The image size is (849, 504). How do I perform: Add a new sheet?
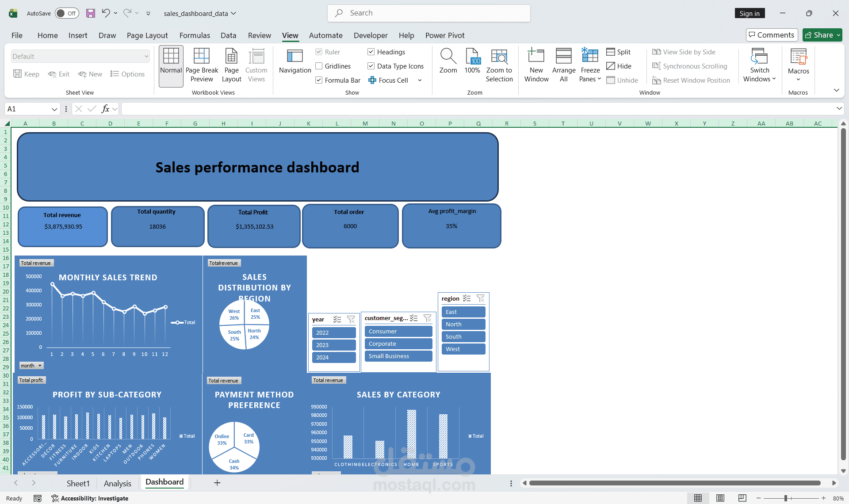pos(217,483)
